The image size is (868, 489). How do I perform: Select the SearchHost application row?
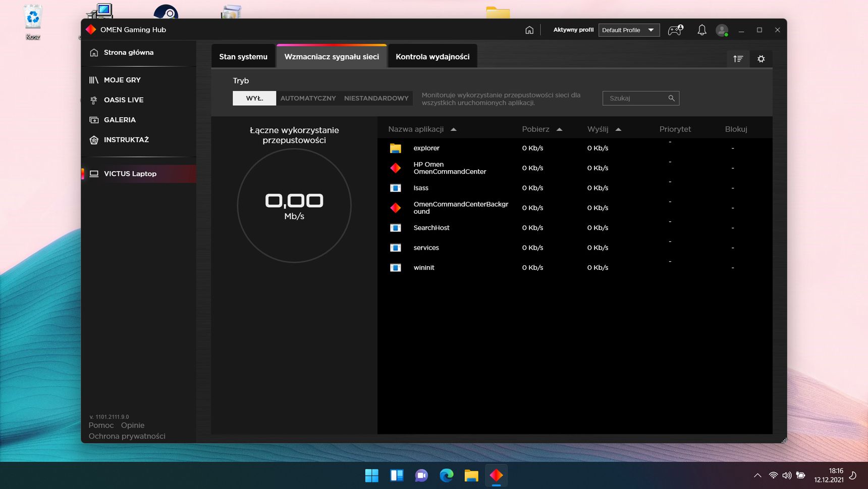575,228
